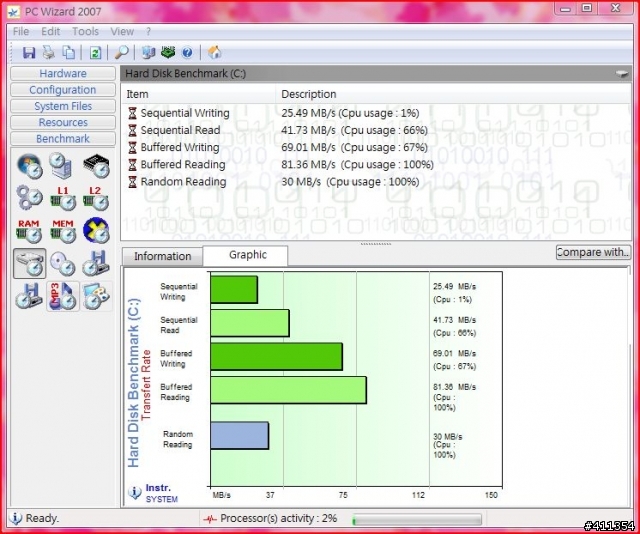Screen dimensions: 640x534
Task: Select the Random Reading row
Action: click(x=376, y=182)
